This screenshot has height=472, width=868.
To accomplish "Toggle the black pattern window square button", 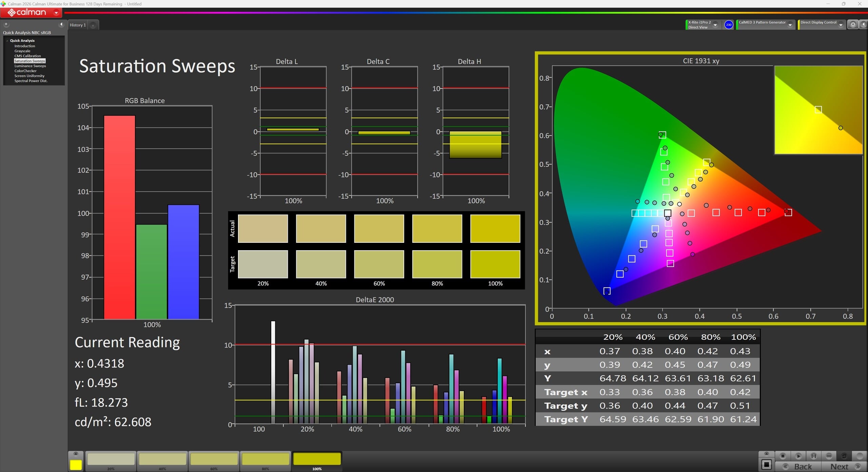I will 766,465.
